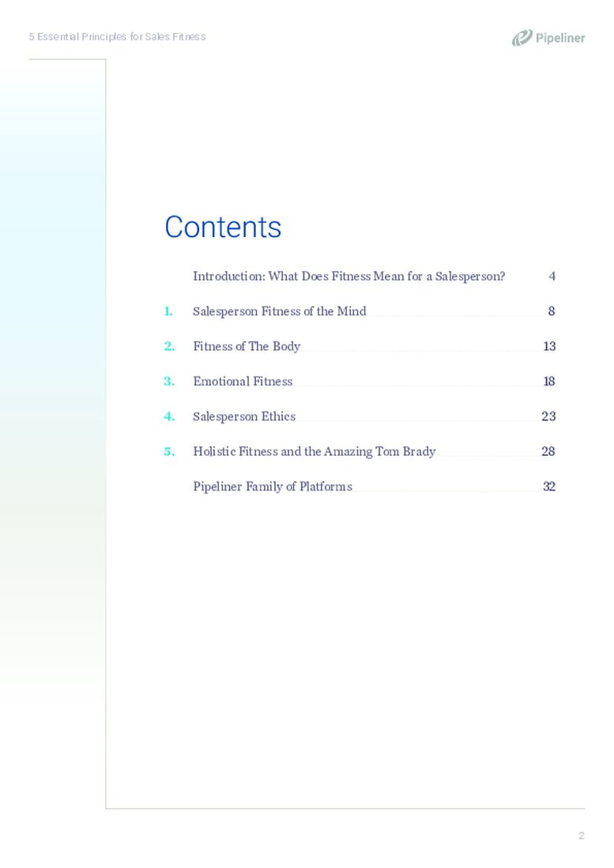
Task: Click page number 4 for Introduction
Action: click(552, 276)
